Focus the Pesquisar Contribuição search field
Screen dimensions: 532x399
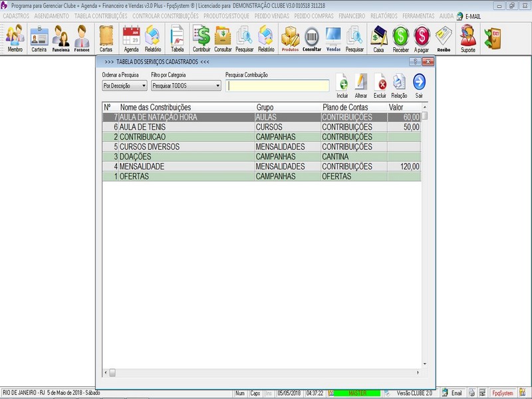pos(277,86)
